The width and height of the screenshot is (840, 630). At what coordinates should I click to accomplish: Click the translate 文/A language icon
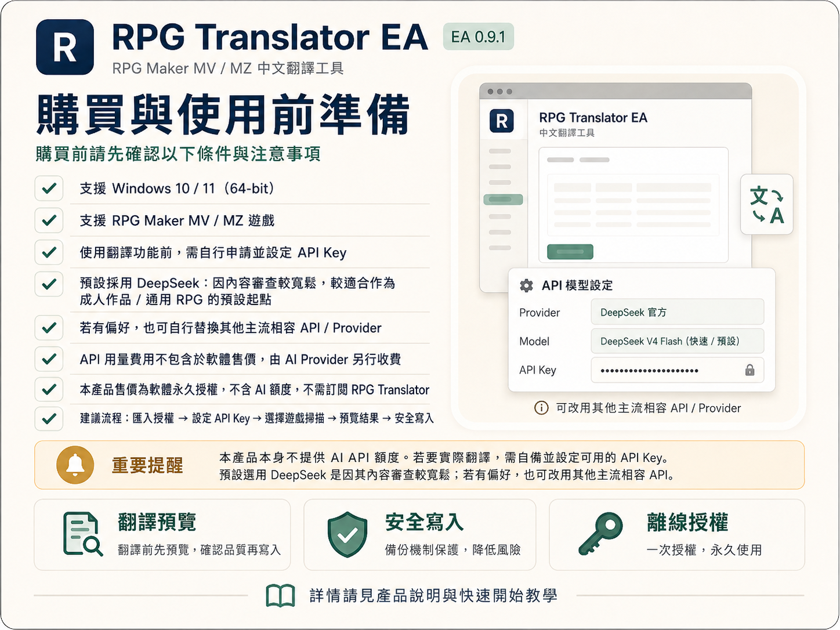click(x=766, y=204)
